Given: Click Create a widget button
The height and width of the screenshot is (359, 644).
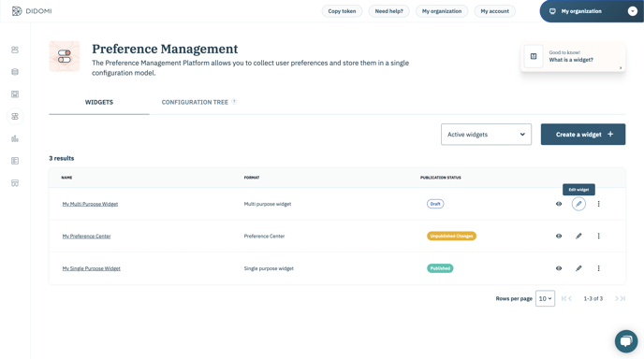Looking at the screenshot, I should pos(583,135).
